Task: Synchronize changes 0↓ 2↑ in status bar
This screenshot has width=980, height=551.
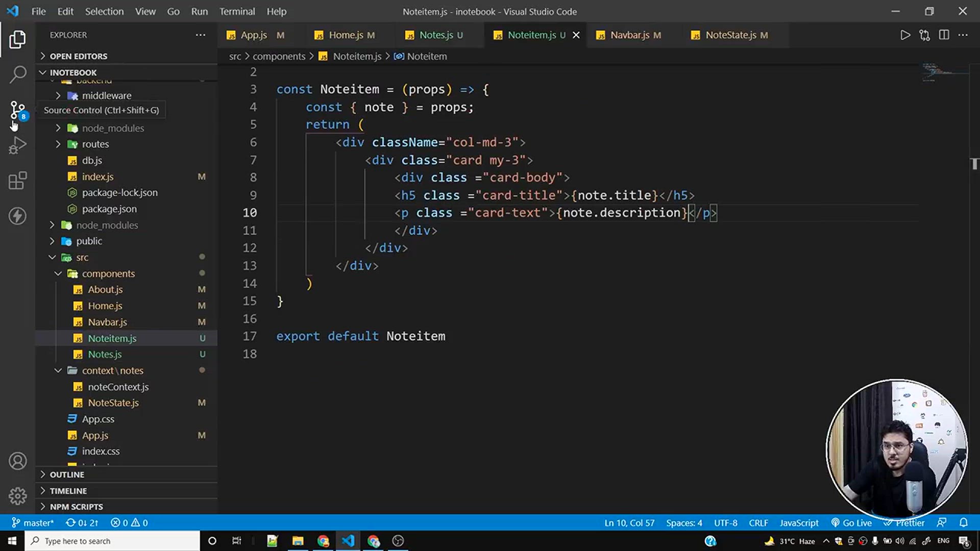Action: click(82, 523)
